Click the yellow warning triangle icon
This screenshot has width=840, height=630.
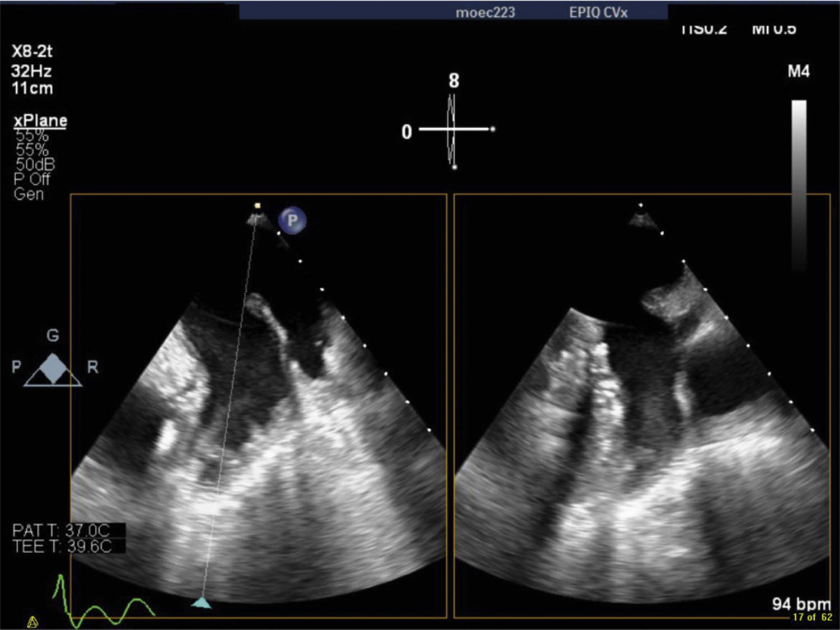(32, 622)
